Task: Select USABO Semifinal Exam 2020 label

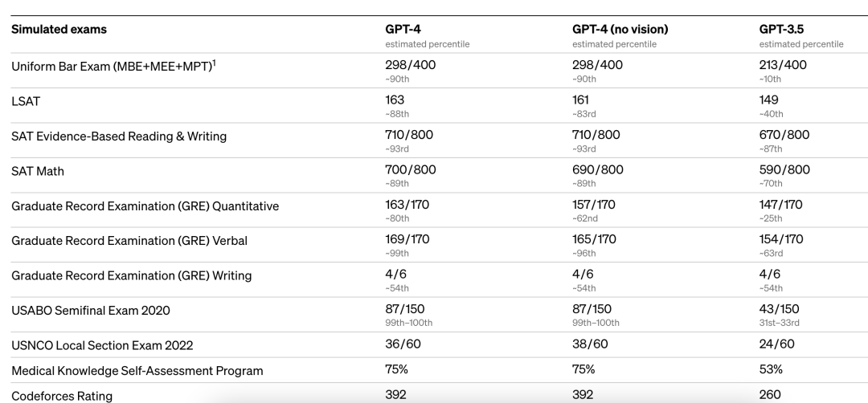Action: tap(91, 311)
